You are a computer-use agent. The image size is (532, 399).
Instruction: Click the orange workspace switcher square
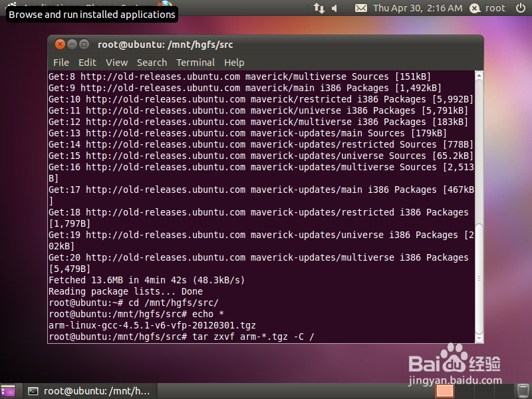pyautogui.click(x=444, y=391)
